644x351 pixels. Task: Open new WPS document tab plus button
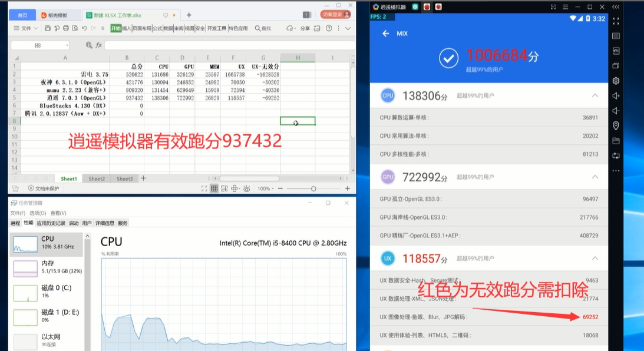(189, 15)
